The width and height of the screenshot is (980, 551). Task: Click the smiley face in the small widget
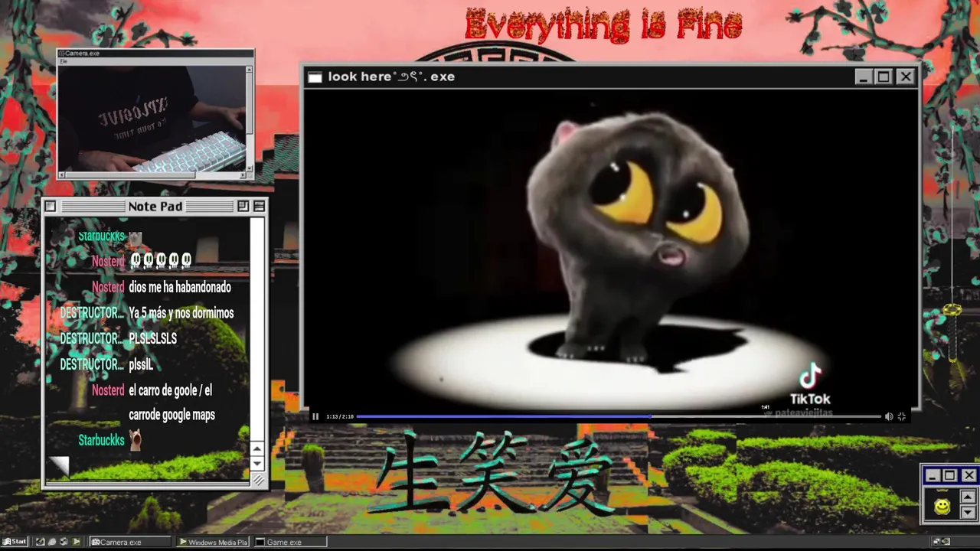942,506
